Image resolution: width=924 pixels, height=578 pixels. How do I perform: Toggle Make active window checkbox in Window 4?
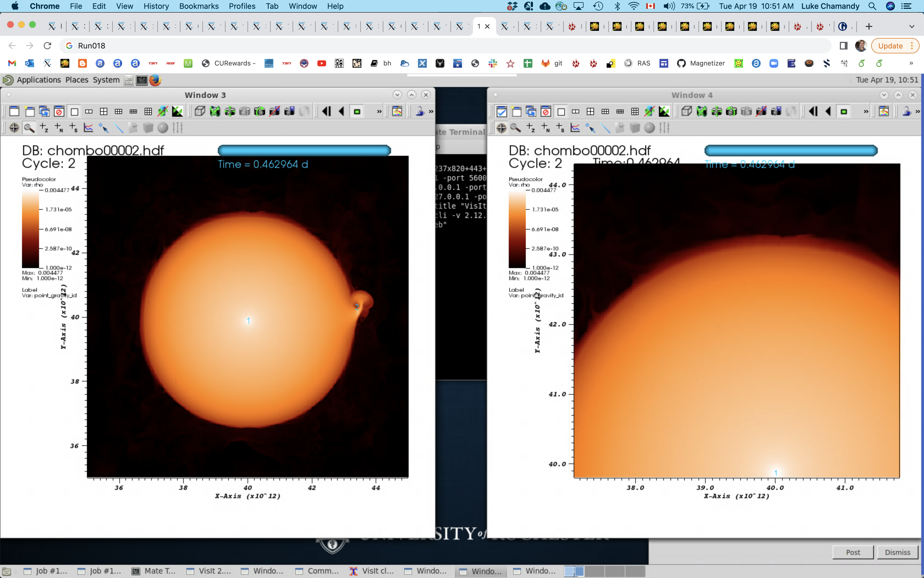point(502,112)
